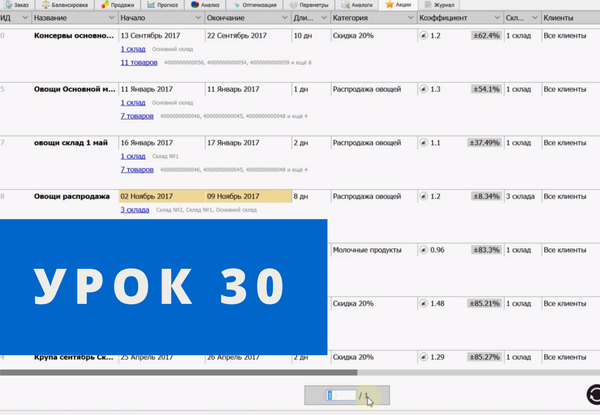Select the Акции tab

coord(398,5)
